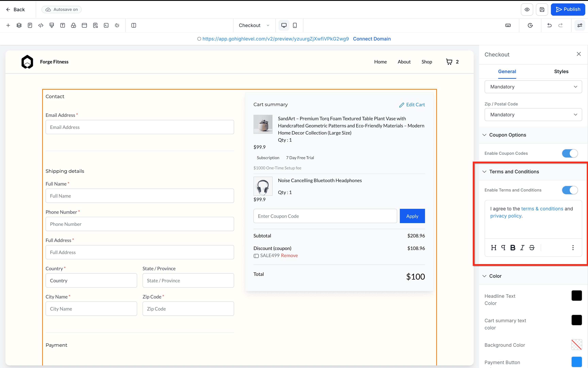Undo the last change
This screenshot has height=368, width=588.
(550, 25)
